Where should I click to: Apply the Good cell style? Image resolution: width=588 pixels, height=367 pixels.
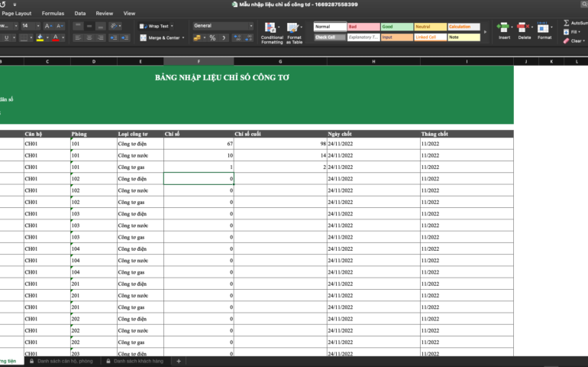point(396,27)
